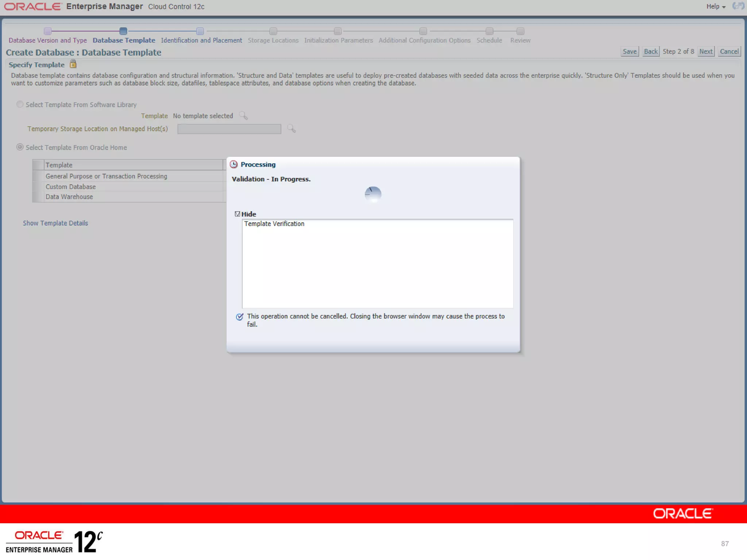Toggle the Hide details checkbox

(x=237, y=214)
